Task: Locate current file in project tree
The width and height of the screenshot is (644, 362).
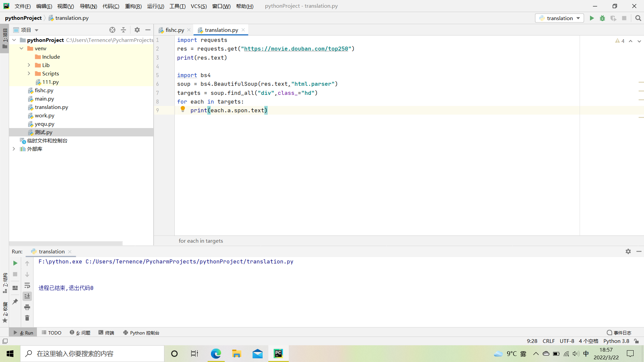Action: coord(112,30)
